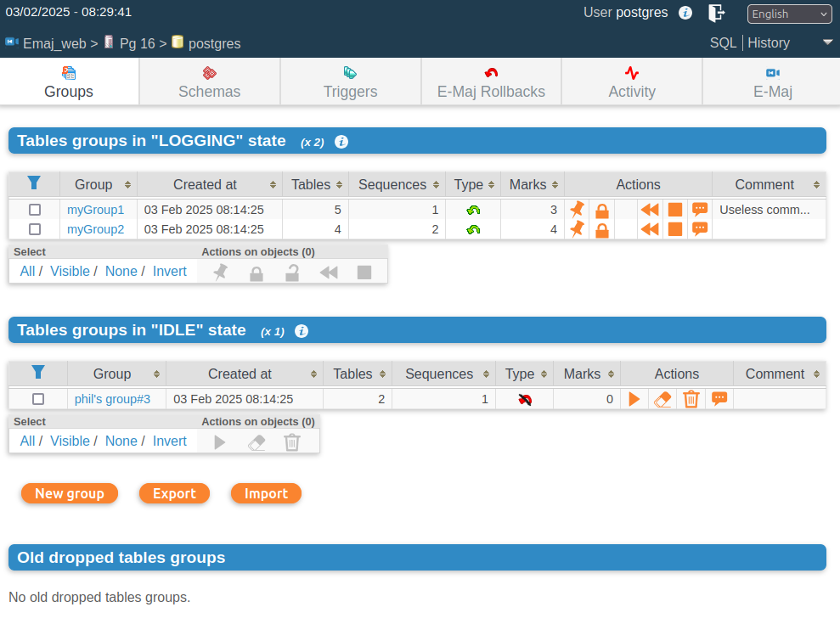Open info for IDLE state groups

[302, 331]
